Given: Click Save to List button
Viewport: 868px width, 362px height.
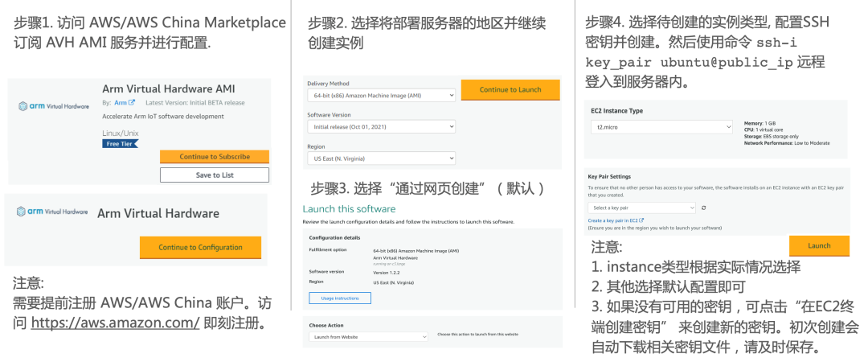Looking at the screenshot, I should [x=215, y=175].
